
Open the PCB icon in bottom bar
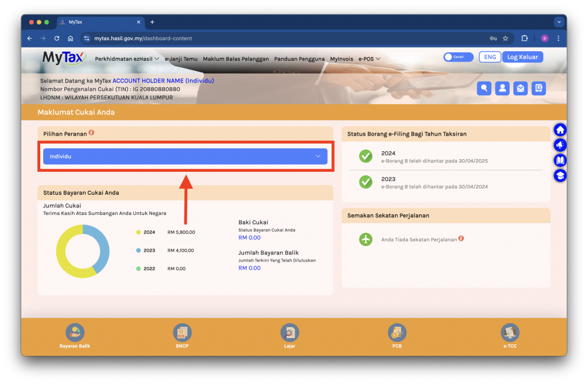coord(397,332)
